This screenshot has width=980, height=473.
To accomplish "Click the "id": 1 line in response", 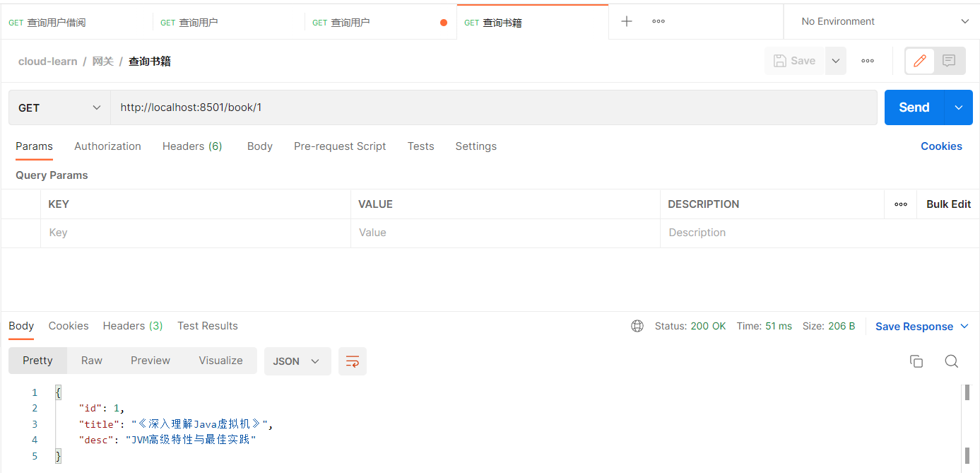I will (102, 408).
